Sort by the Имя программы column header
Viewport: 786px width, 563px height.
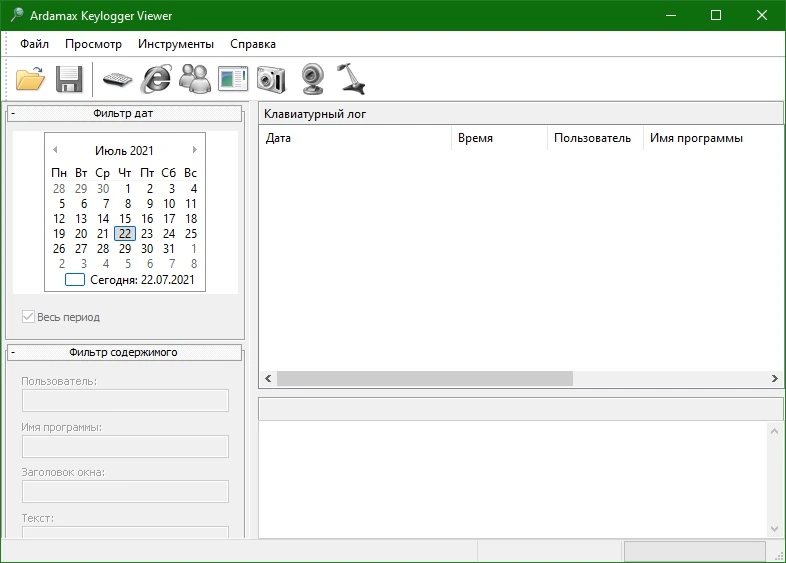(x=713, y=138)
